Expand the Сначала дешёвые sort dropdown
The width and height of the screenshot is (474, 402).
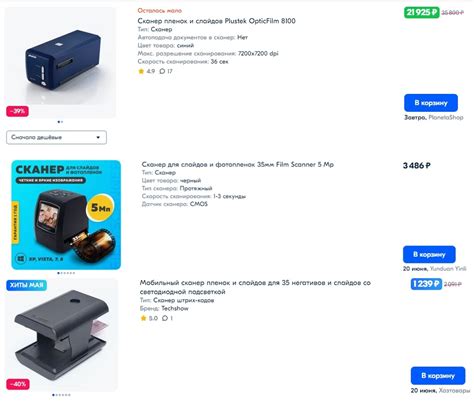click(x=56, y=137)
